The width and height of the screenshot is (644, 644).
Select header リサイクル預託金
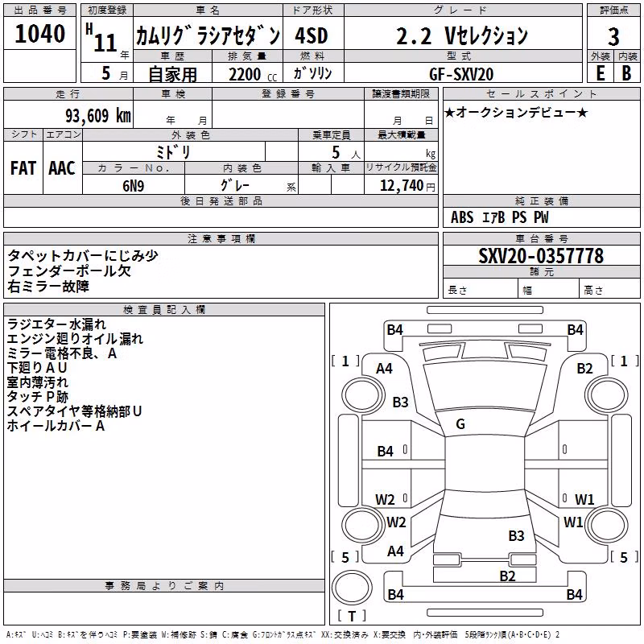tap(401, 167)
